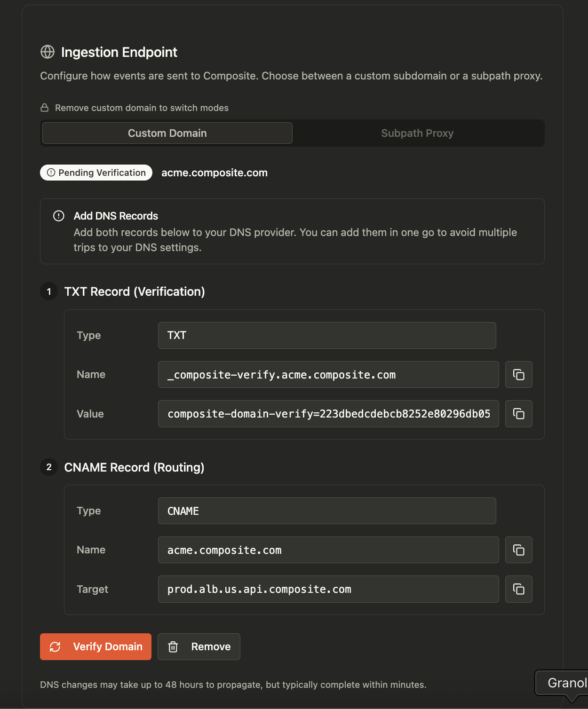The image size is (588, 709).
Task: Switch to the Subpath Proxy tab
Action: tap(417, 133)
